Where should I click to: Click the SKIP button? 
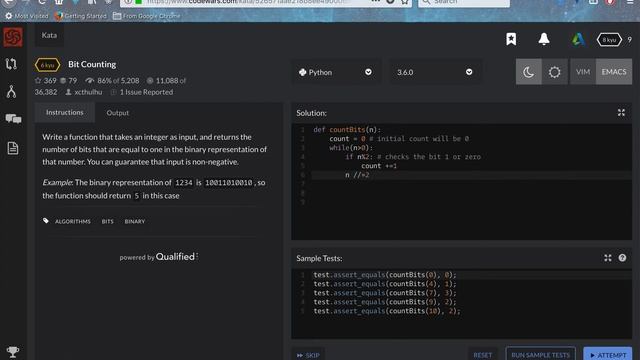click(x=308, y=355)
